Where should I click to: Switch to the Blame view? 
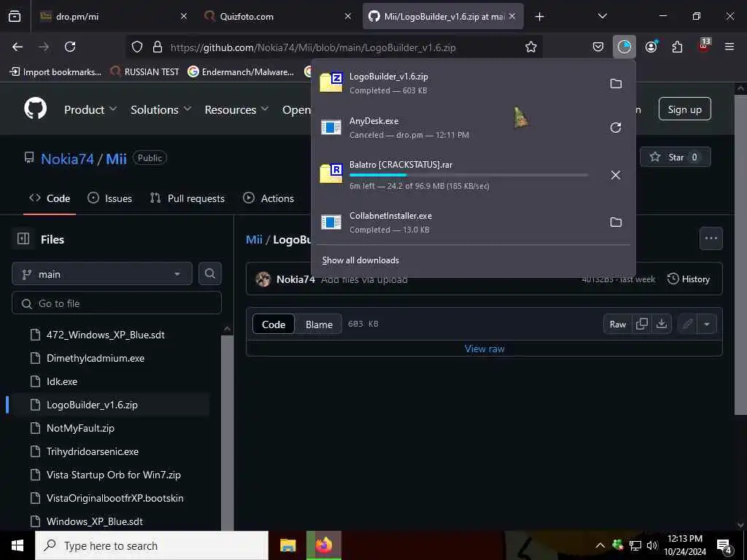[319, 324]
